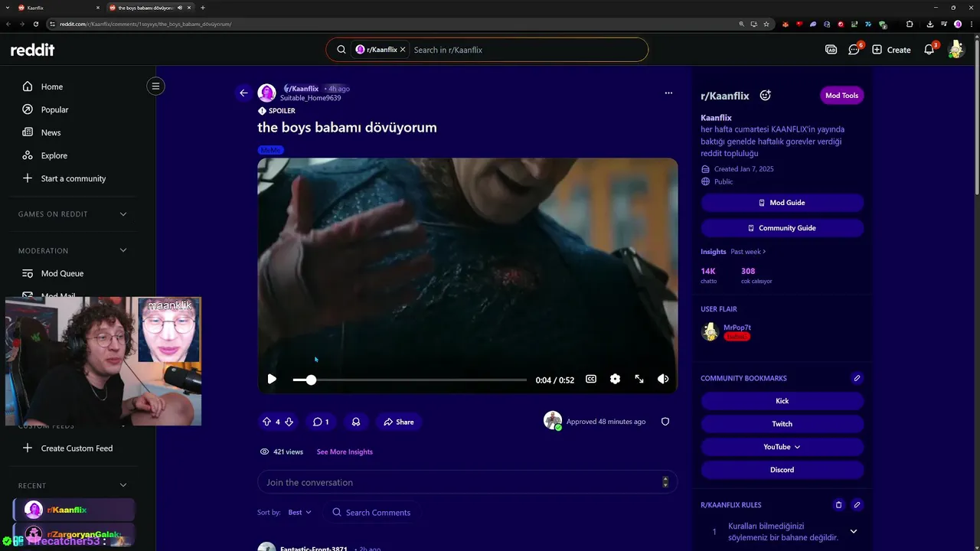Open the Discord bookmark
This screenshot has width=980, height=551.
click(x=782, y=470)
